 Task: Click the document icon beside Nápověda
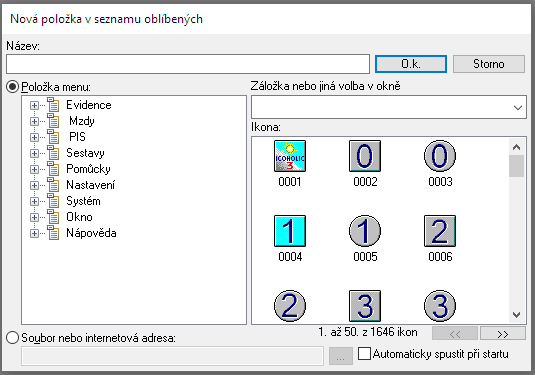53,233
